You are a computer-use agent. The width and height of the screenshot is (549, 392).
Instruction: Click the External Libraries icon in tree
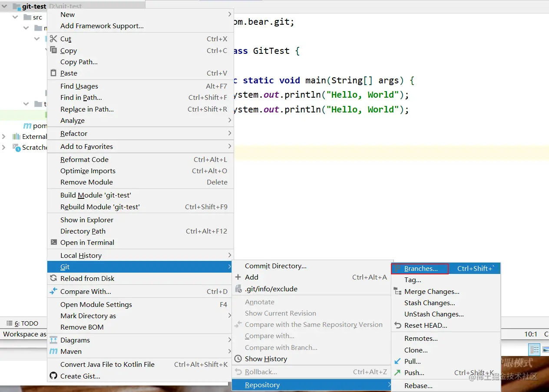pyautogui.click(x=17, y=136)
